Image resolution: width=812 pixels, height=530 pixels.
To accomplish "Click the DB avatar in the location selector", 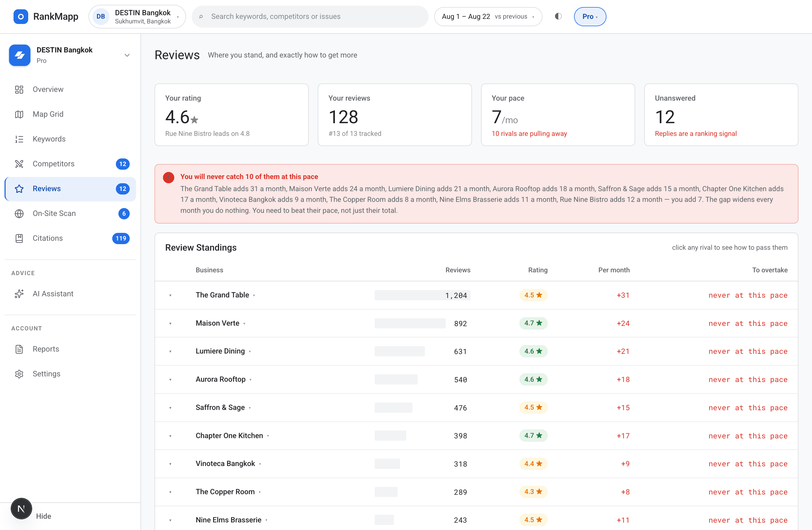I will pos(101,16).
